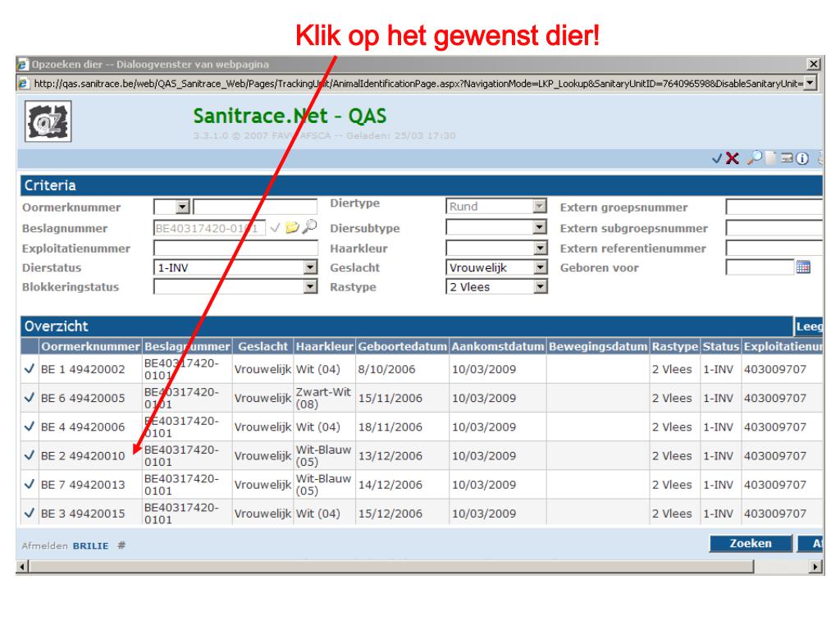
Task: Click the Exploitatienummer input field
Action: click(x=235, y=248)
